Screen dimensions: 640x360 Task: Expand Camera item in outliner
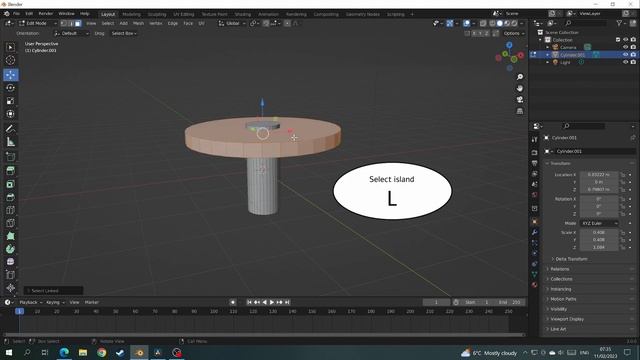(548, 47)
